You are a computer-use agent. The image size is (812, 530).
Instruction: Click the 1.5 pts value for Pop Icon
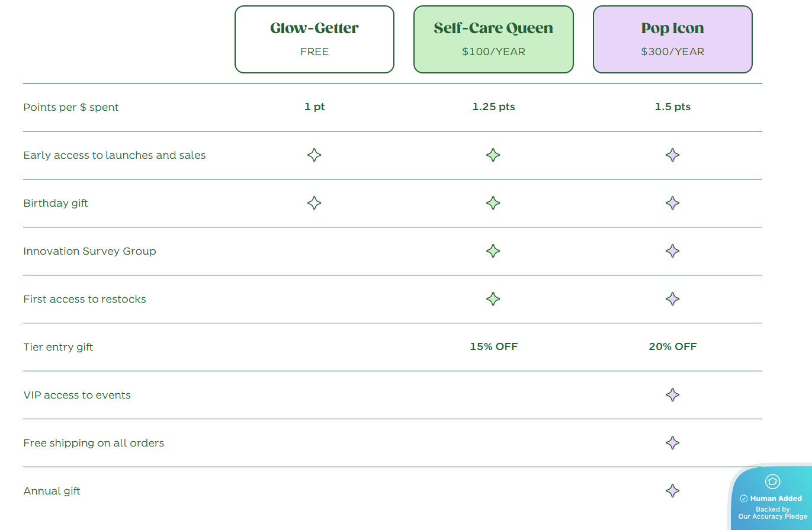(x=672, y=107)
